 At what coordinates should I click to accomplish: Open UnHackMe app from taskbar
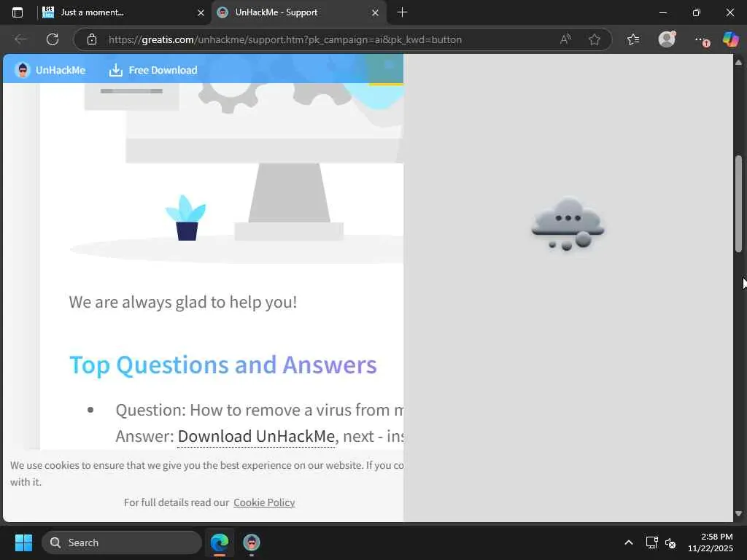pyautogui.click(x=252, y=542)
